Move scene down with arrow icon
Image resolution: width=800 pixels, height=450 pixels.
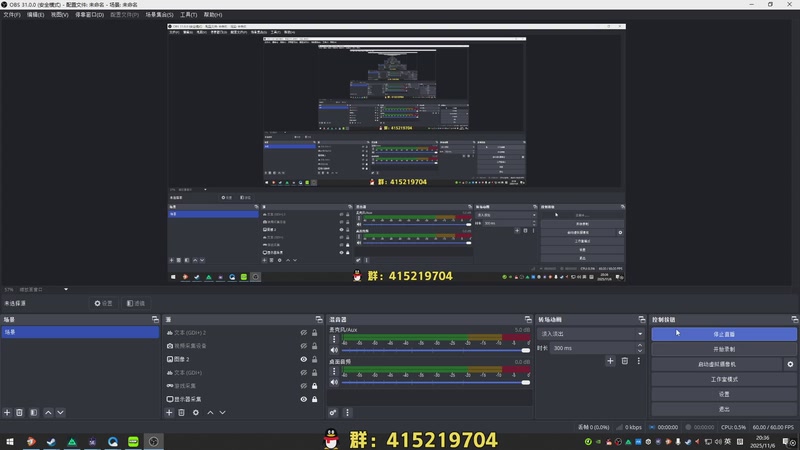(60, 412)
